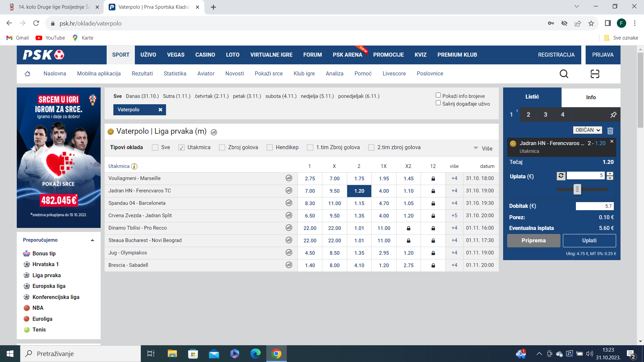Click the Uplata stake input field
644x362 pixels.
pos(586,176)
